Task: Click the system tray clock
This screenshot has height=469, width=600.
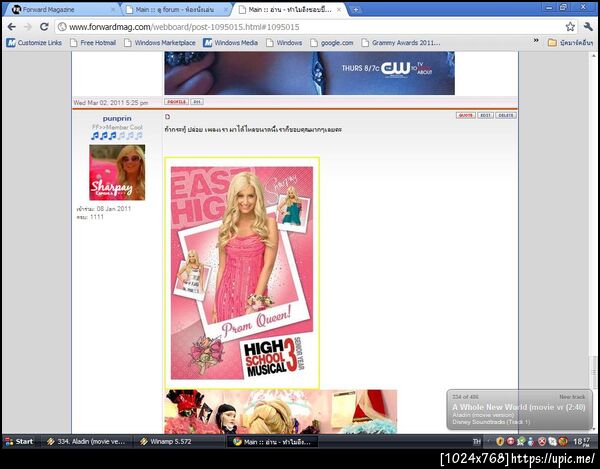Action: [x=582, y=442]
